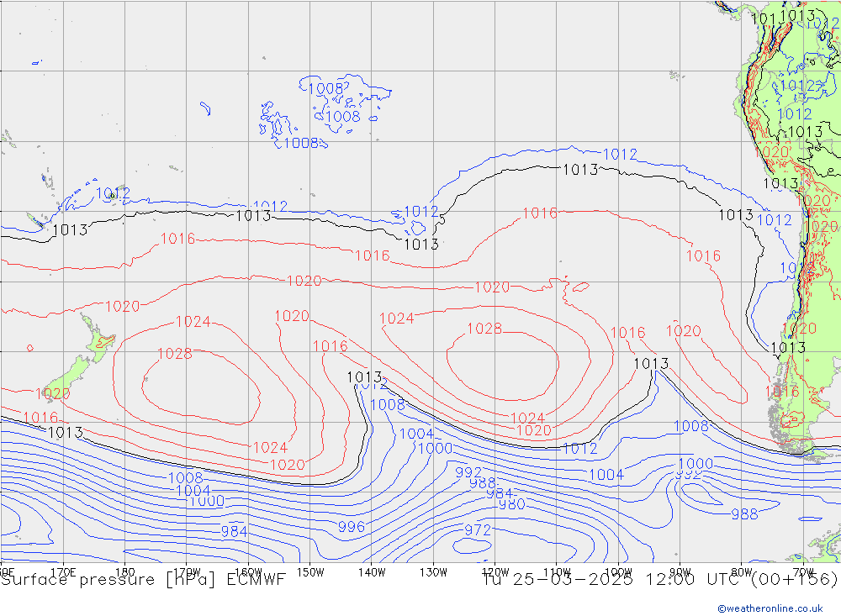Select the blue 996 isobar label
841x616 pixels.
352,526
